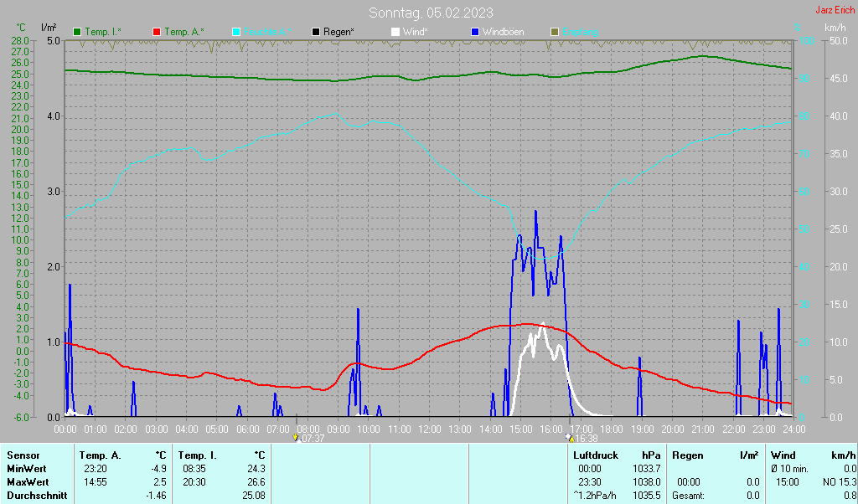Image resolution: width=858 pixels, height=504 pixels.
Task: Select the cyan humidity legend square
Action: pos(236,32)
